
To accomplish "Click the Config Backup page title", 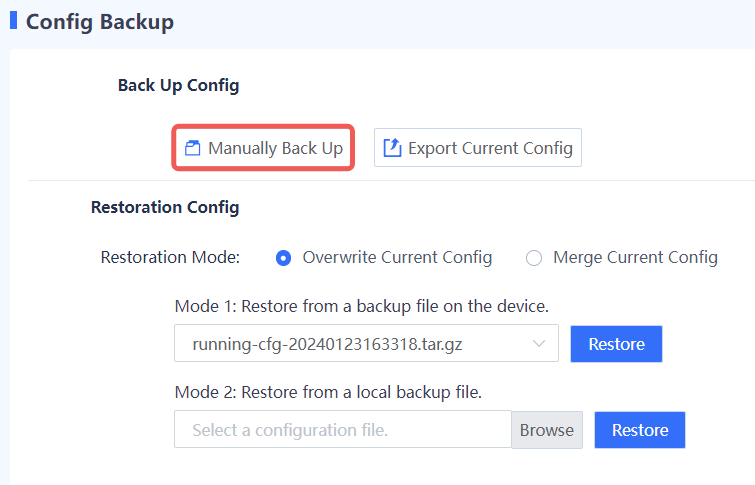I will click(100, 22).
